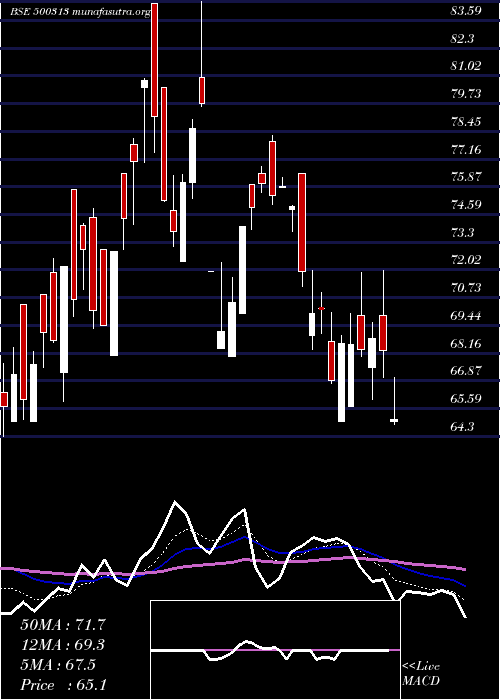
Task: Select the 77.16 price axis label
Action: click(466, 149)
